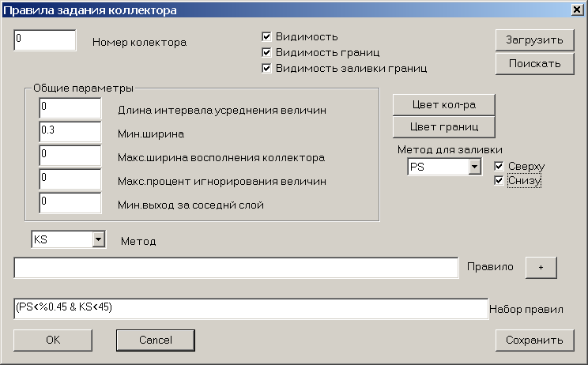Uncheck Видимость границ checkbox
The width and height of the screenshot is (588, 365).
(x=266, y=52)
